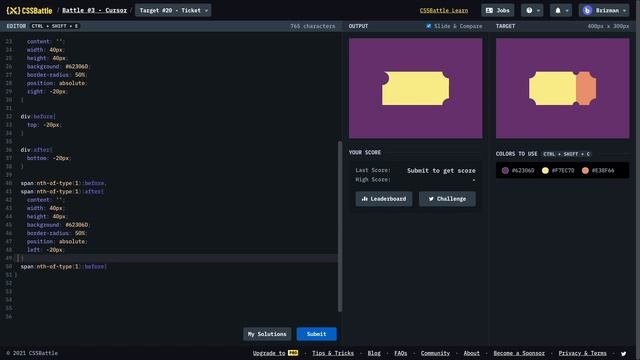Click the 'Submit to get score' text

pyautogui.click(x=441, y=171)
